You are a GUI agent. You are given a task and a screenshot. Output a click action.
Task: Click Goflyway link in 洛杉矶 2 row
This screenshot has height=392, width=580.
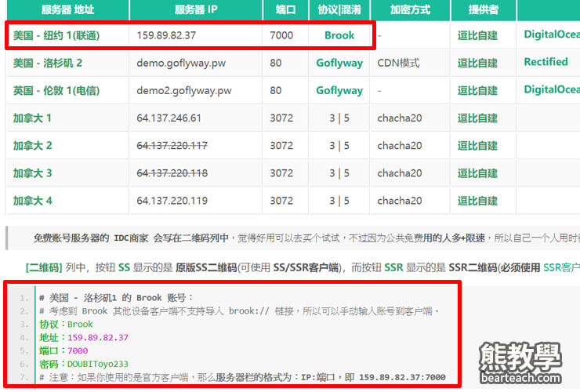pos(339,63)
